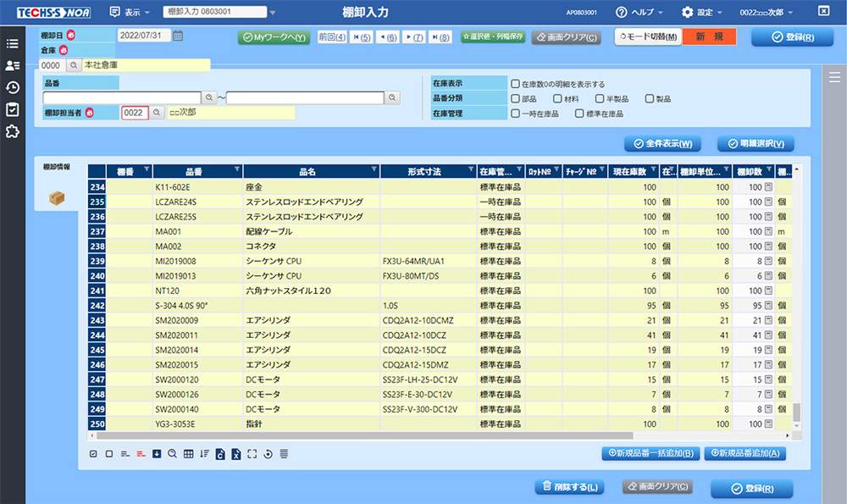Check the 半製品 classification checkbox
This screenshot has width=847, height=504.
(600, 99)
